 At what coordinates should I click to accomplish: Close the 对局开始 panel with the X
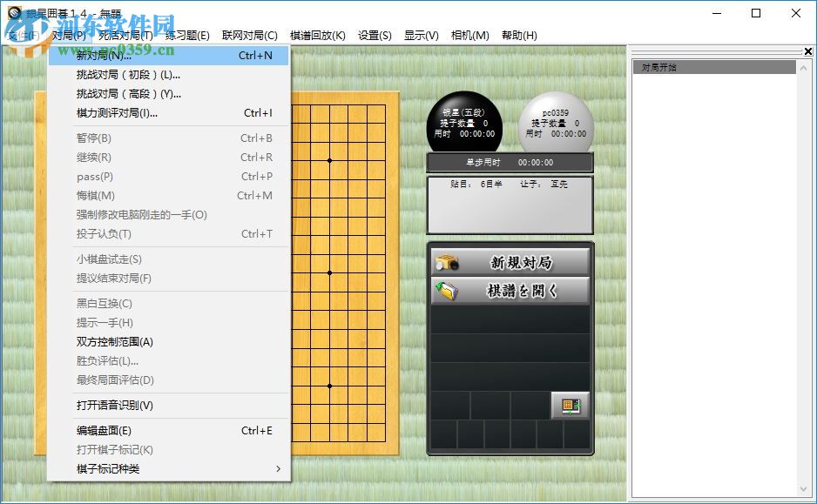tap(807, 51)
